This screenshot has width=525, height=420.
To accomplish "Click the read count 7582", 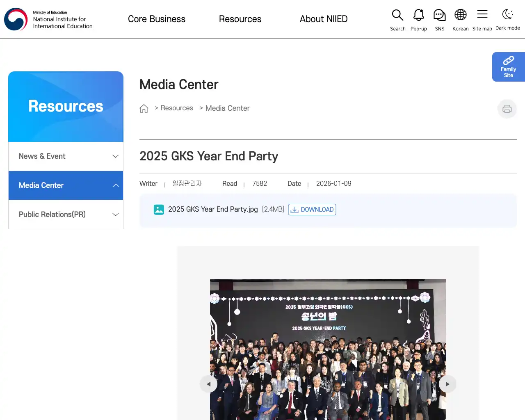I will tap(260, 184).
